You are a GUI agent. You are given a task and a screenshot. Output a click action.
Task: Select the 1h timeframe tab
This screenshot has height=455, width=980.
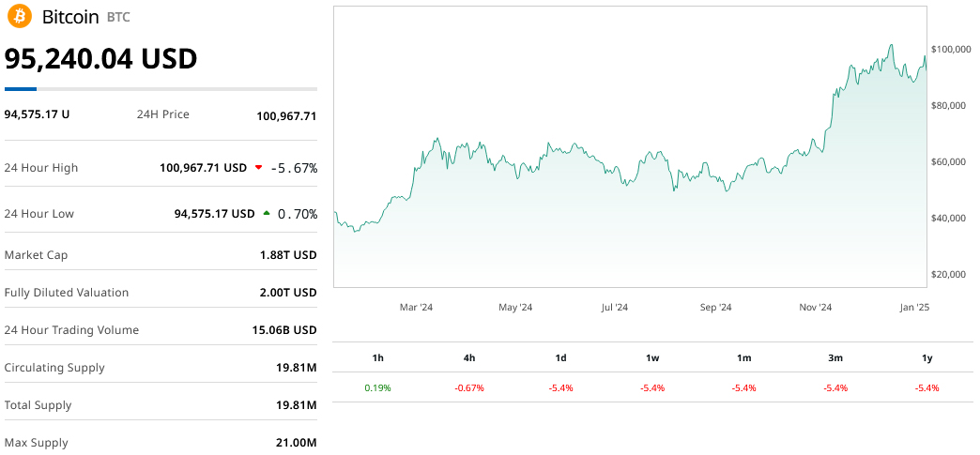(377, 357)
